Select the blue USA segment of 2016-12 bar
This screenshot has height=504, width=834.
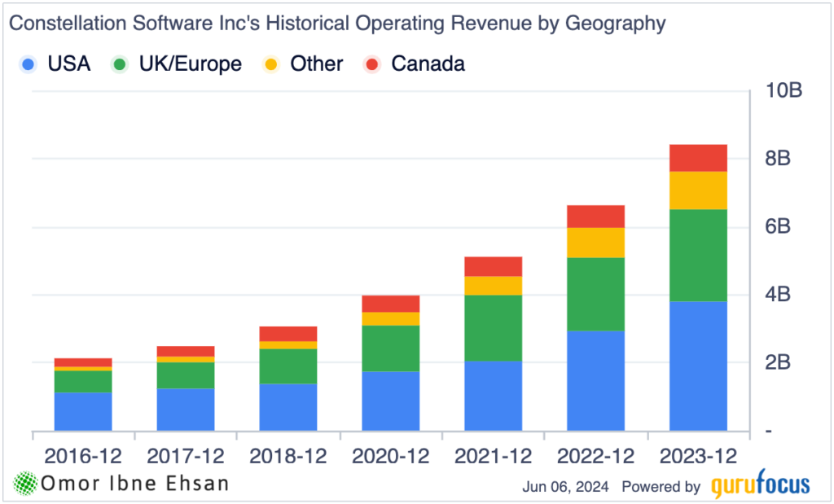coord(83,411)
